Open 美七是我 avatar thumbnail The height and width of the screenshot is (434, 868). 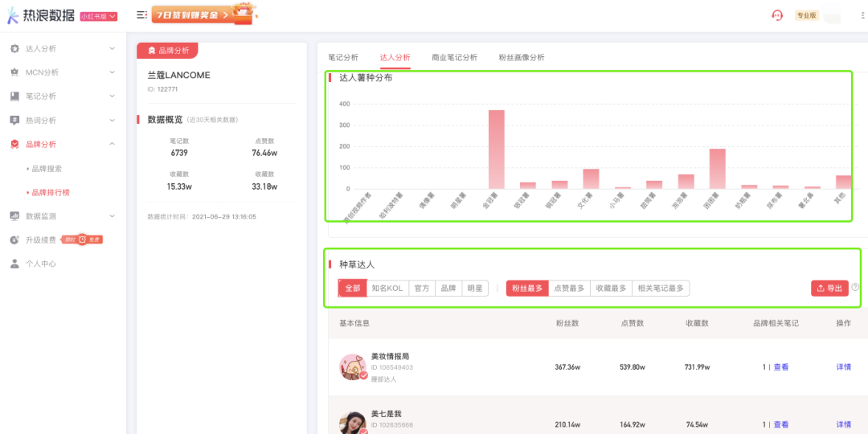click(353, 423)
